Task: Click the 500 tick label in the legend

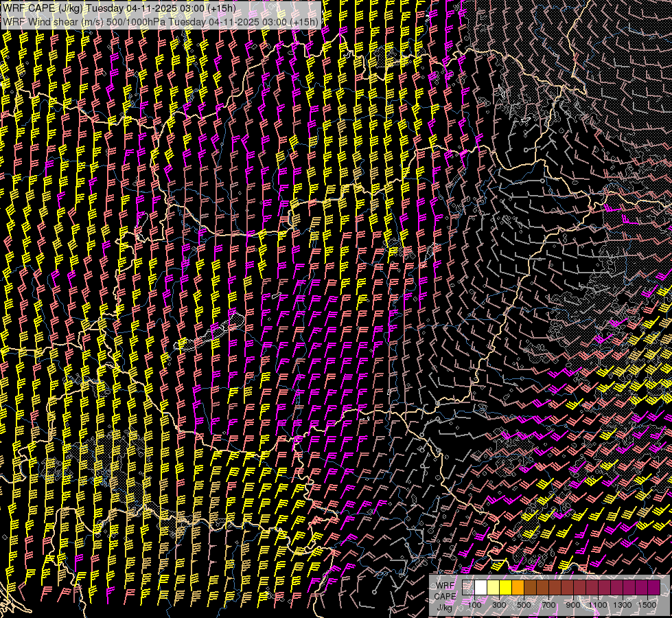Action: [x=524, y=605]
